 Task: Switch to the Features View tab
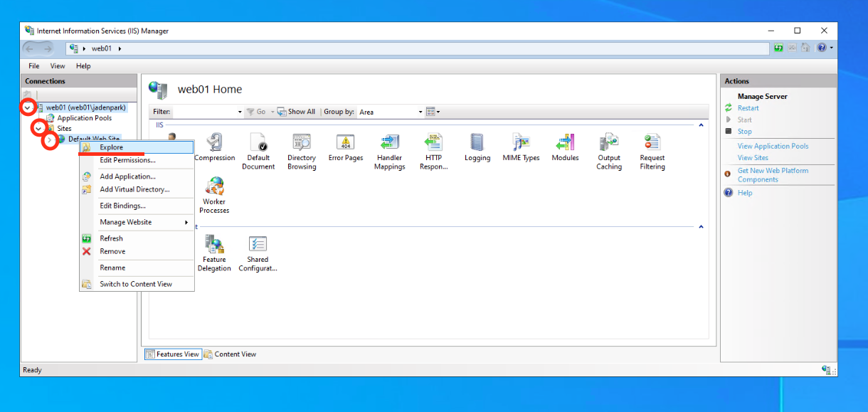pos(173,354)
